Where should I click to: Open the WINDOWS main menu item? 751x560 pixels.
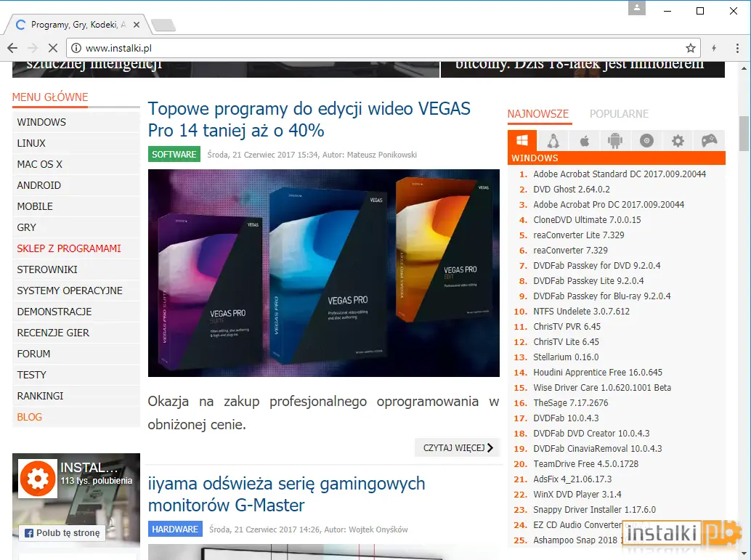[76, 122]
